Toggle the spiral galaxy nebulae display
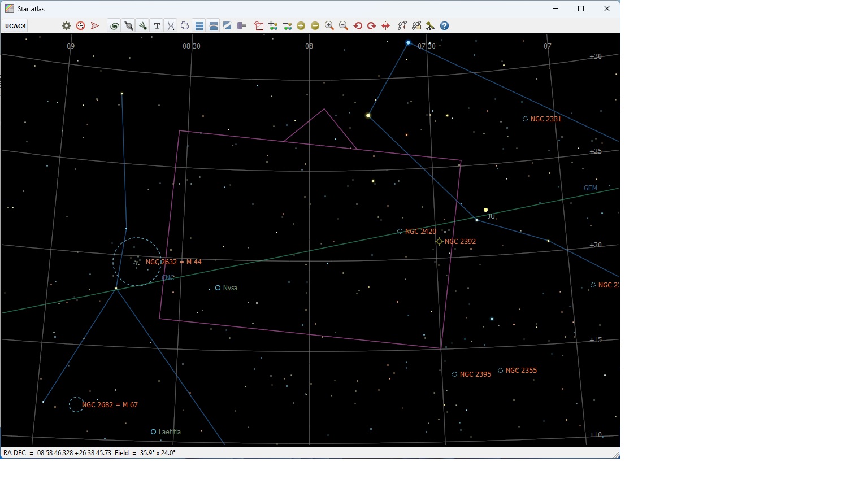 [x=114, y=26]
